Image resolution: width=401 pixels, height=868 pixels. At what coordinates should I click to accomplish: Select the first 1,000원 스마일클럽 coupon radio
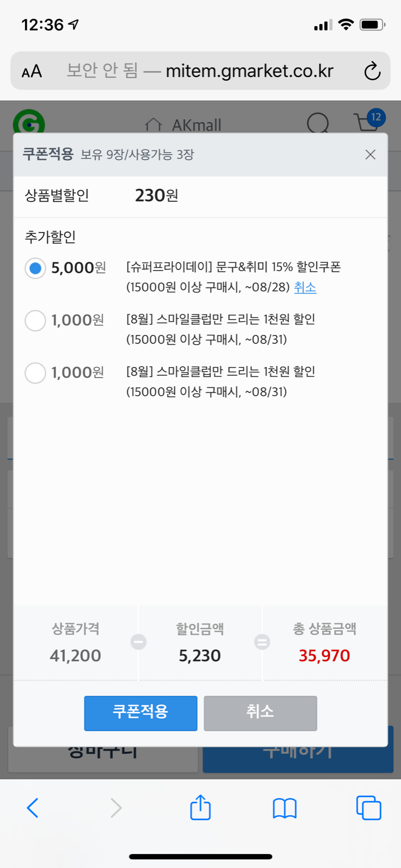(x=35, y=321)
